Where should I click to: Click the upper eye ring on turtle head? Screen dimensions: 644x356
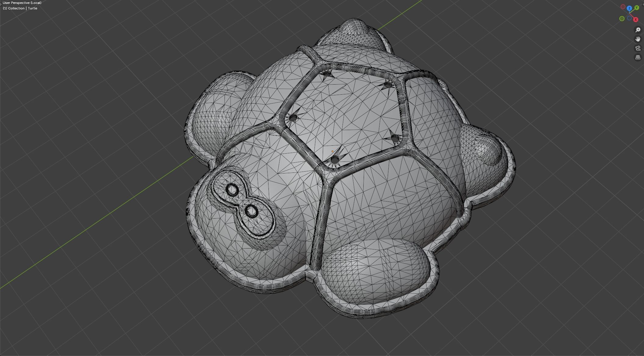232,190
